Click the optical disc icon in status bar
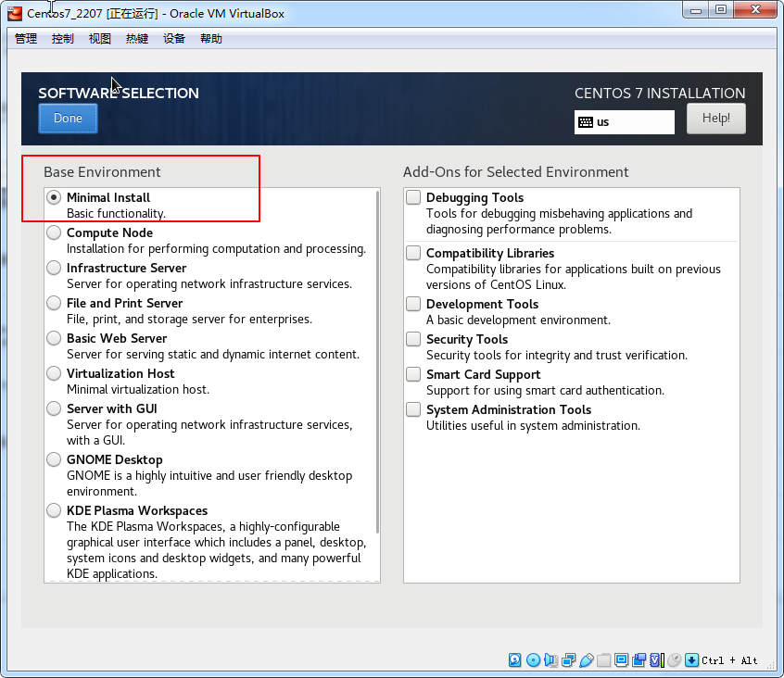 click(533, 660)
